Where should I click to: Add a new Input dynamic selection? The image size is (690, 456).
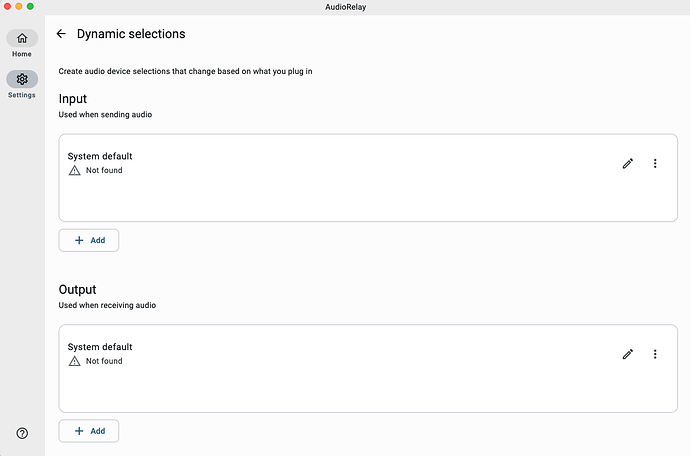pyautogui.click(x=89, y=240)
